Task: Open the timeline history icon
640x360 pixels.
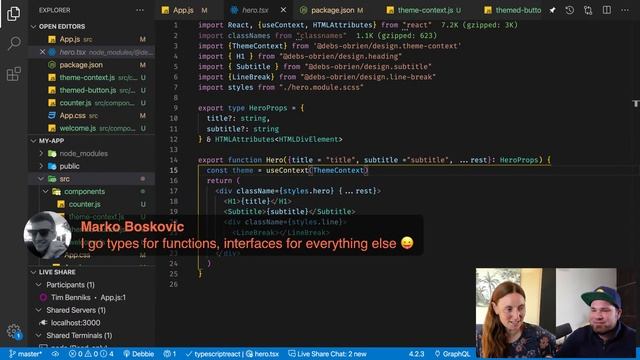Action: [x=569, y=10]
